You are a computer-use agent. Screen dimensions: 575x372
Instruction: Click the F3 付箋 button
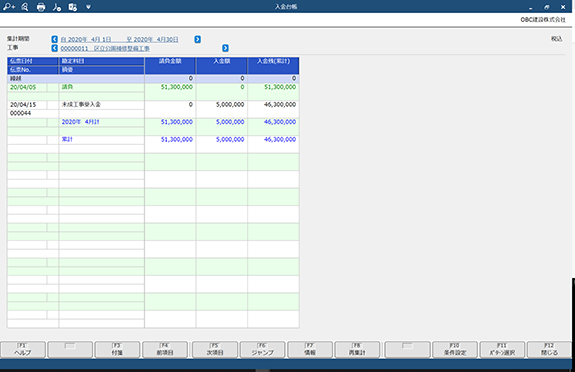point(117,350)
